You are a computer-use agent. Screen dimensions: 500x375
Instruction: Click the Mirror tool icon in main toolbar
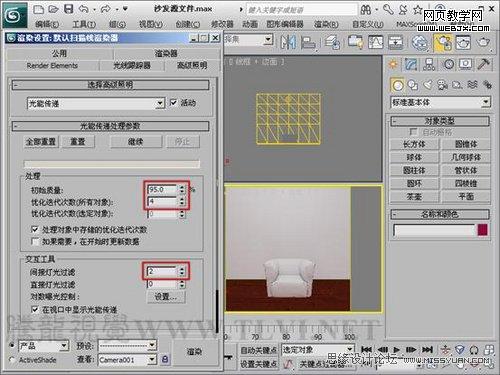[x=288, y=42]
